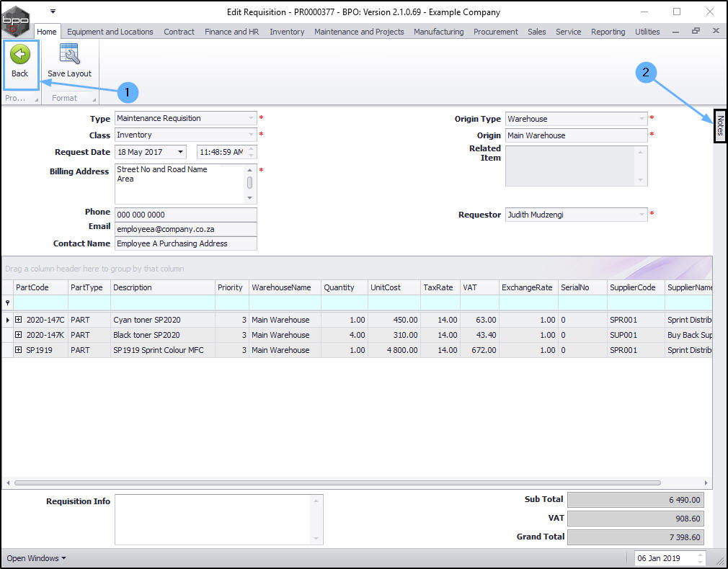Viewport: 728px width, 569px height.
Task: Sort by Priority column header
Action: (x=232, y=287)
